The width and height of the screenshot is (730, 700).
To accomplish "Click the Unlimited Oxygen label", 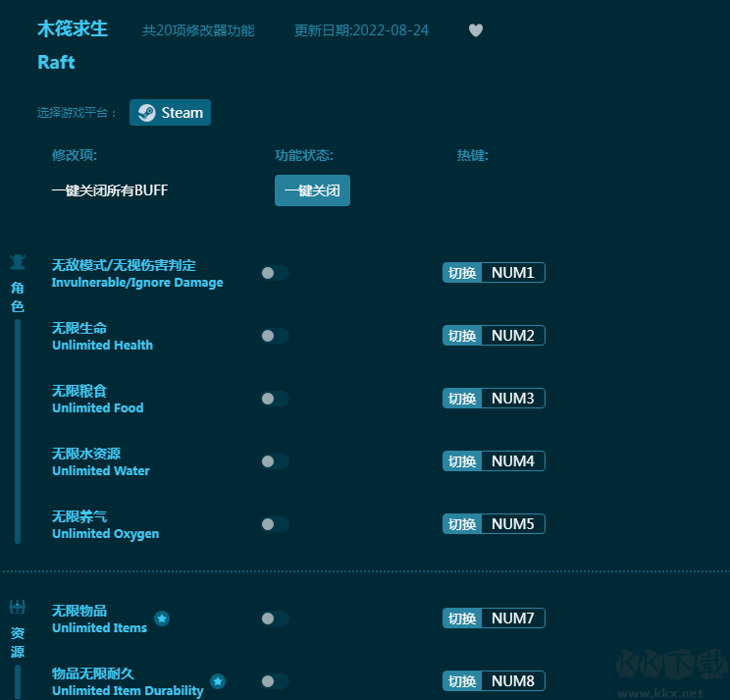I will (106, 534).
